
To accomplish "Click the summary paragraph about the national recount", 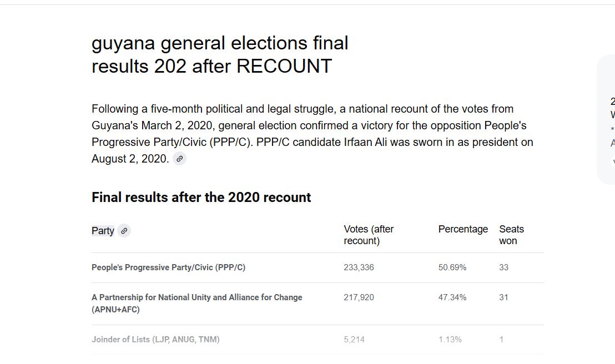I will (312, 134).
